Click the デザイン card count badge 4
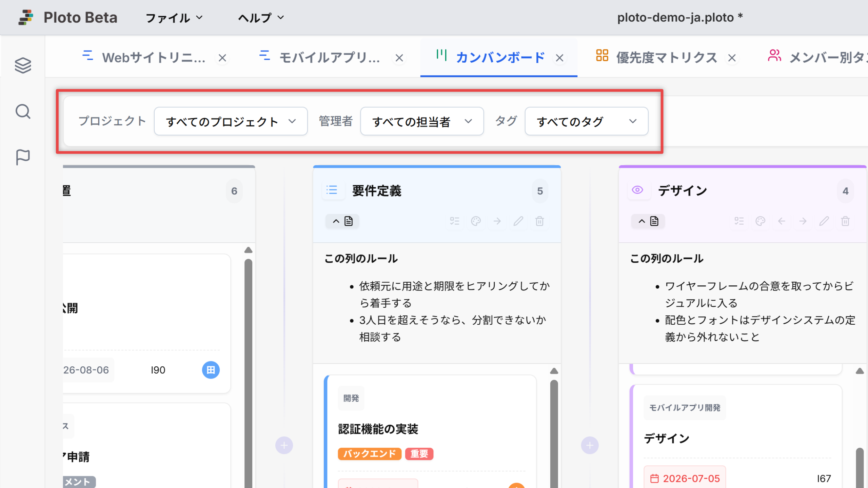Viewport: 868px width, 488px height. 846,191
